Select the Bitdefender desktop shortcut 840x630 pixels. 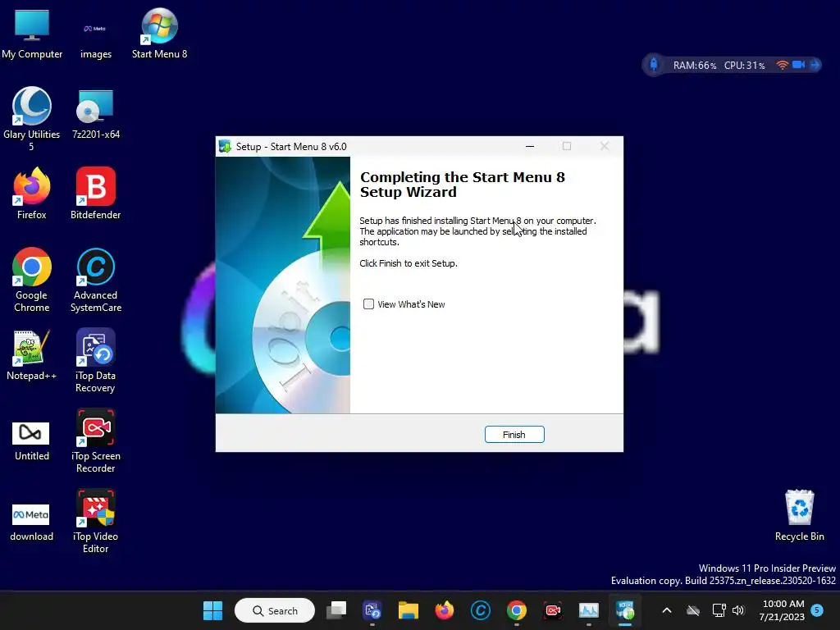[x=96, y=194]
